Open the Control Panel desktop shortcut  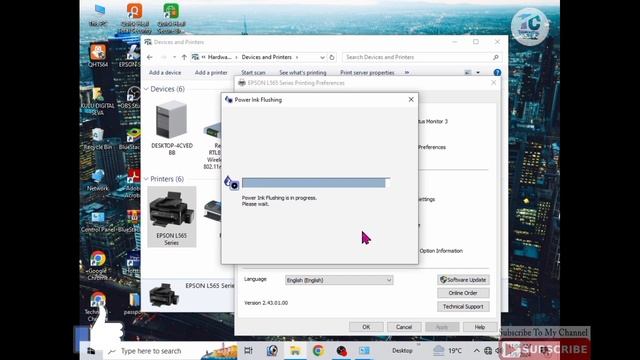(x=98, y=221)
